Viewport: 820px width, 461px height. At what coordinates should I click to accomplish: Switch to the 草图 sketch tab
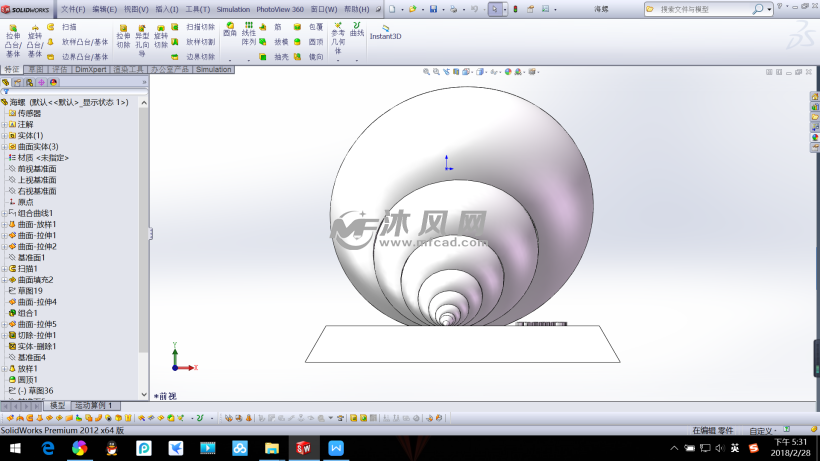[36, 70]
